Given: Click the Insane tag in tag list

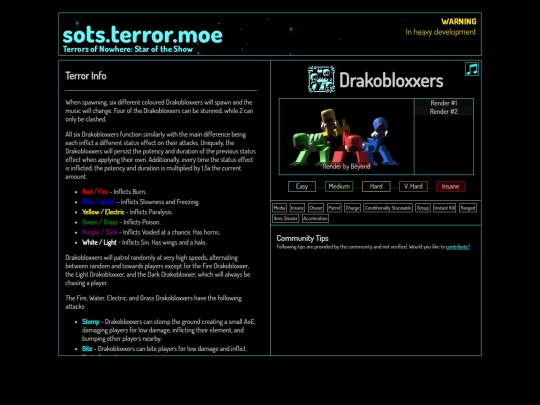Looking at the screenshot, I should (297, 208).
